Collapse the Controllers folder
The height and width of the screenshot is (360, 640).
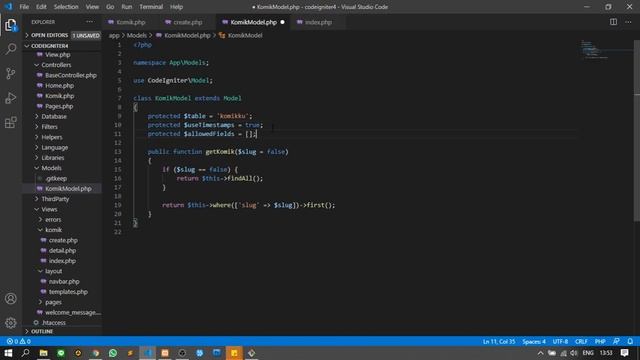pyautogui.click(x=56, y=65)
